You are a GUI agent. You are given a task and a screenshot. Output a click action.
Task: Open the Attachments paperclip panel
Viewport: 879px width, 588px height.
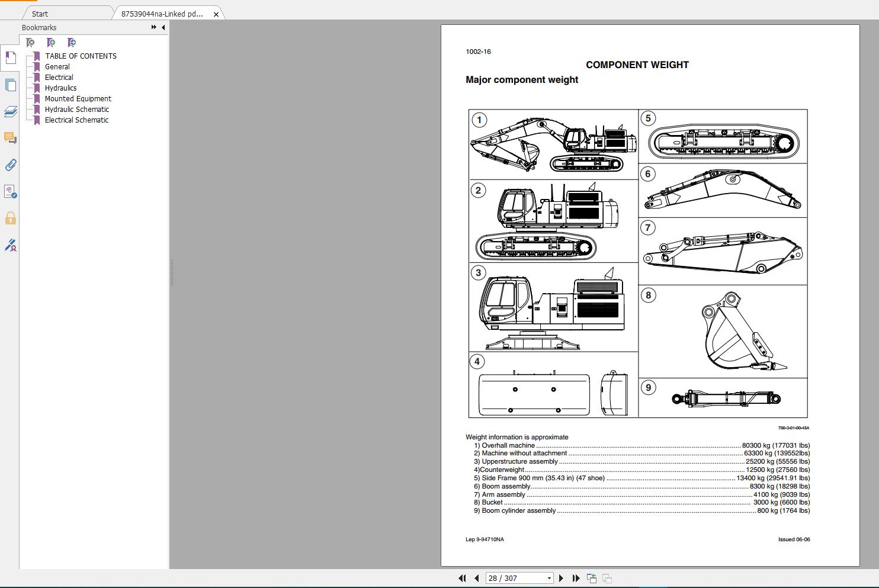coord(10,165)
